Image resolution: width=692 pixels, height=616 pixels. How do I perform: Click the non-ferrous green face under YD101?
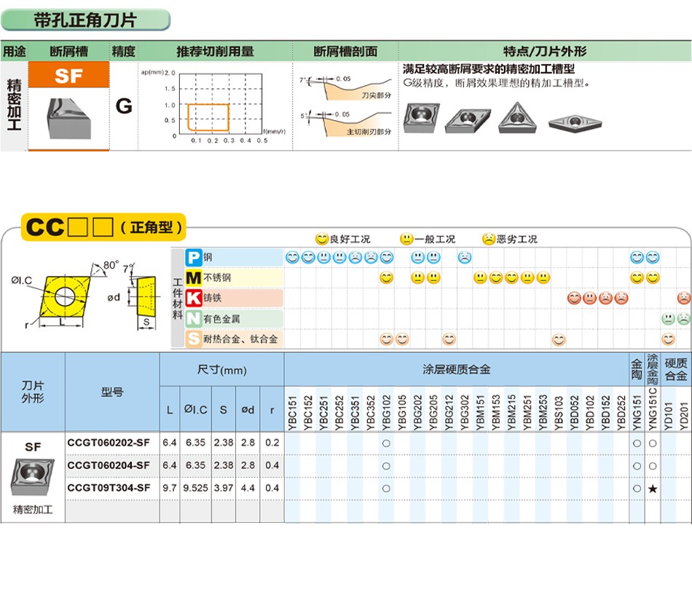click(x=668, y=319)
